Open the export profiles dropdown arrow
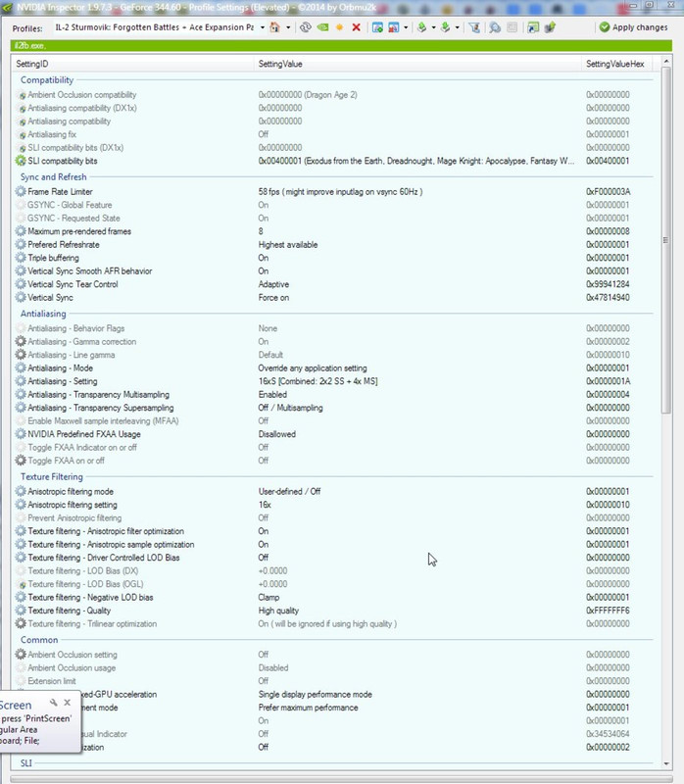 [433, 27]
